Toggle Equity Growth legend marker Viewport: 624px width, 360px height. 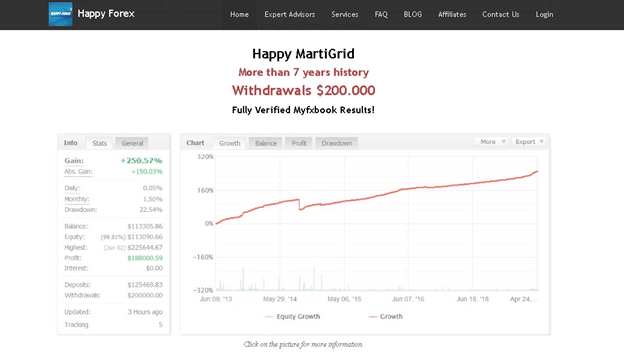pyautogui.click(x=269, y=317)
